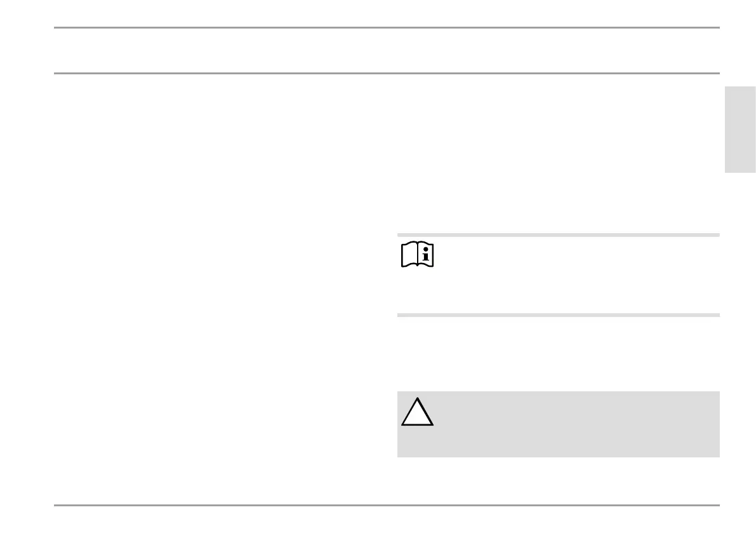Click the white space beside book icon

pyautogui.click(x=576, y=254)
